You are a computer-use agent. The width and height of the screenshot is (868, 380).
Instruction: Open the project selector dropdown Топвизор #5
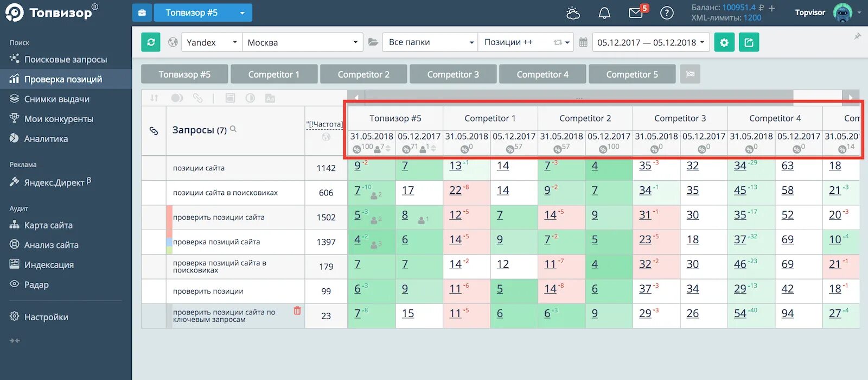(x=203, y=12)
